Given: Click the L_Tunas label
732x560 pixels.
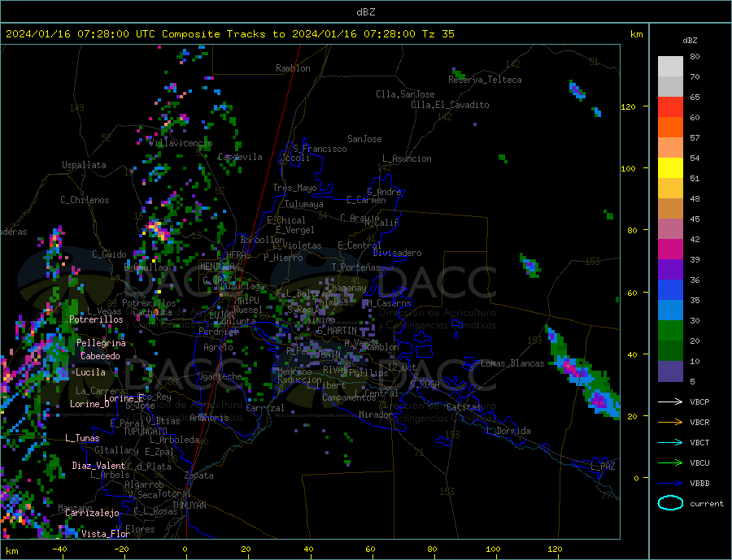Looking at the screenshot, I should pos(82,438).
